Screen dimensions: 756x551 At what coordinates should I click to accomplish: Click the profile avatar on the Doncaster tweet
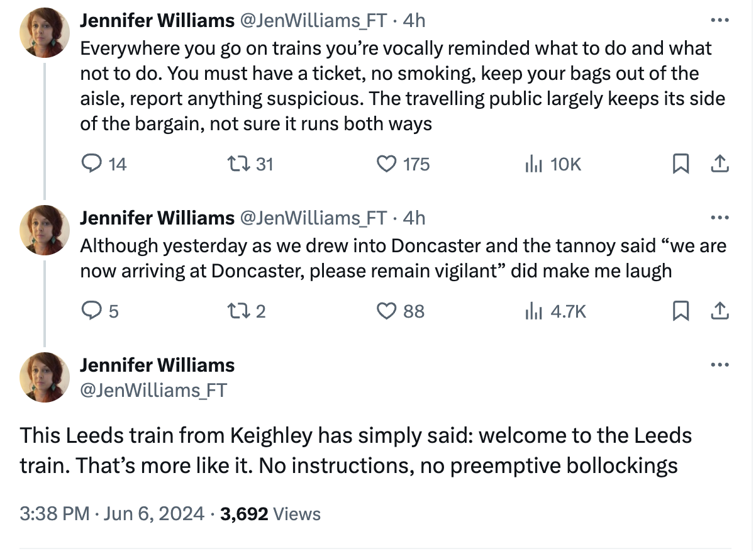pyautogui.click(x=44, y=230)
